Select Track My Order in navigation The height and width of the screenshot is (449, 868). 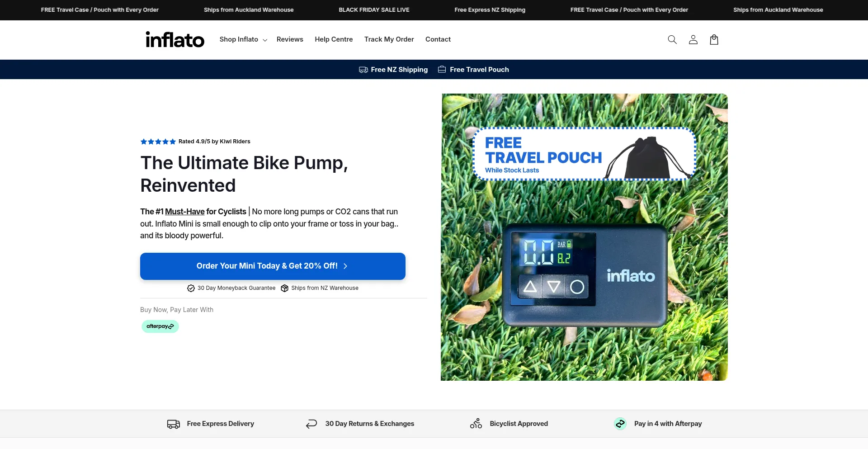click(389, 40)
